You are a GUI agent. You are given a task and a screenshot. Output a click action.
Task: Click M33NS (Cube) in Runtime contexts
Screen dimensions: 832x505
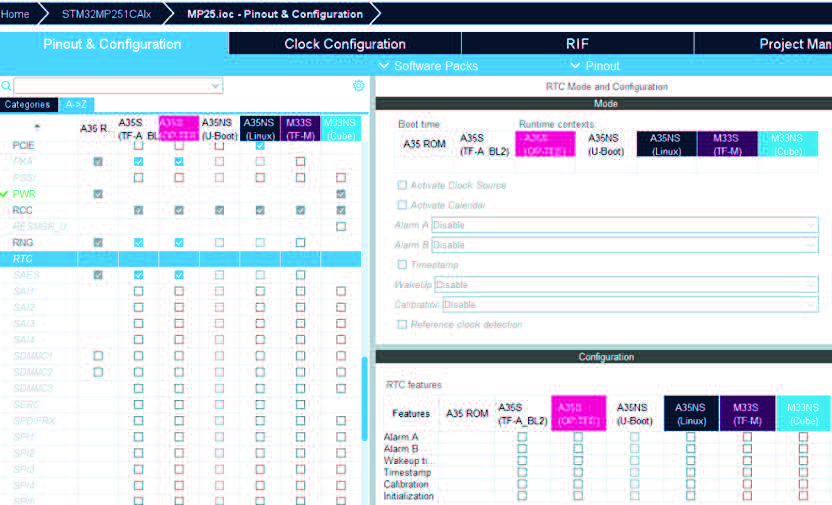[x=787, y=144]
